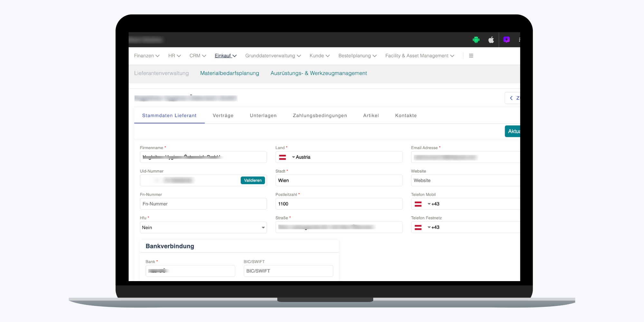Open the purple chat feedback icon
Screen dimensions: 644x322
point(507,40)
